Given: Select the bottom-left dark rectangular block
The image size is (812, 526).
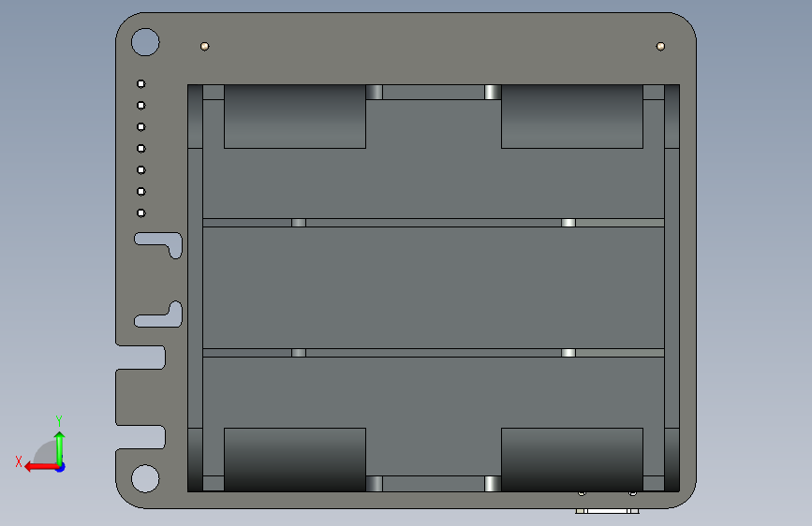Looking at the screenshot, I should [x=295, y=460].
